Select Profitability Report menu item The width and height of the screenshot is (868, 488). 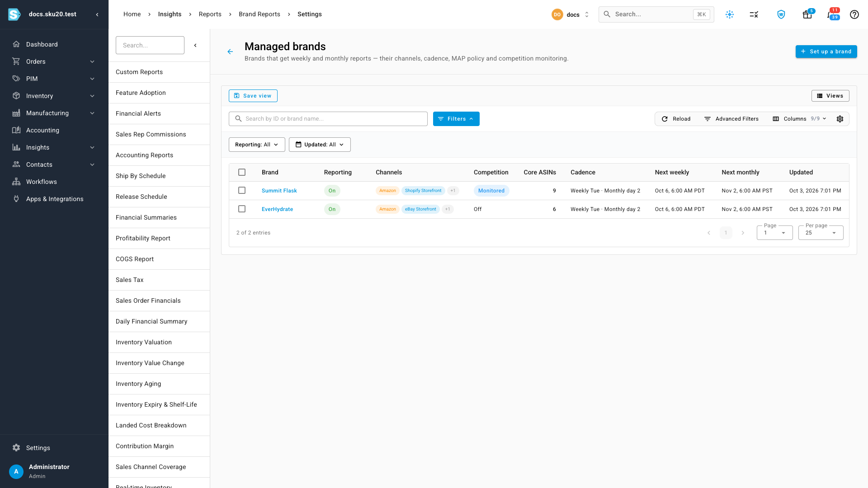[159, 239]
